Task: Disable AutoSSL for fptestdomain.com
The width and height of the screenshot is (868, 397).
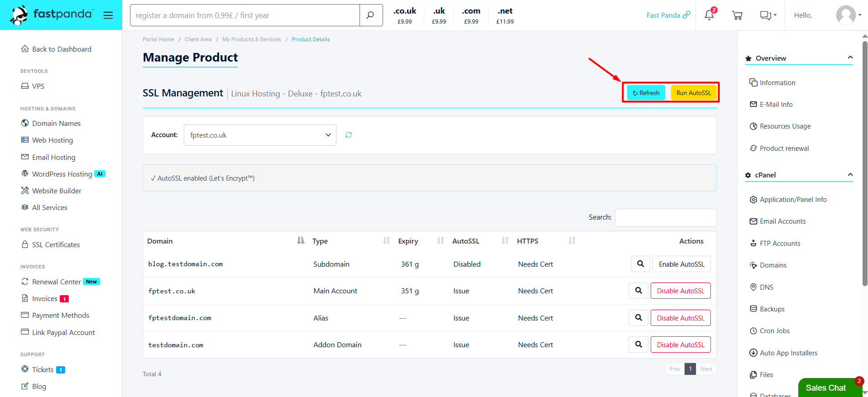Action: [x=681, y=318]
